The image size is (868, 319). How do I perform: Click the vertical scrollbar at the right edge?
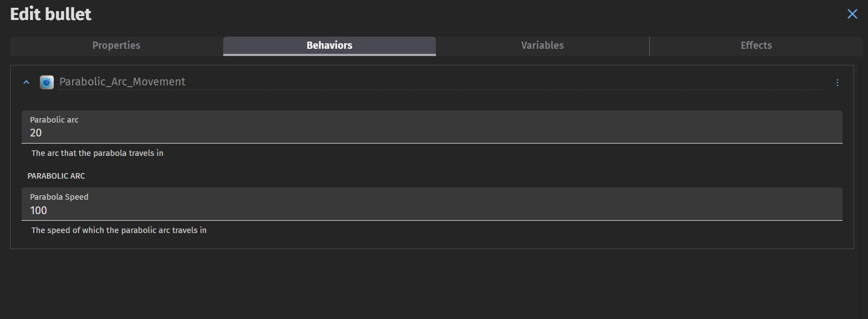coord(863,166)
